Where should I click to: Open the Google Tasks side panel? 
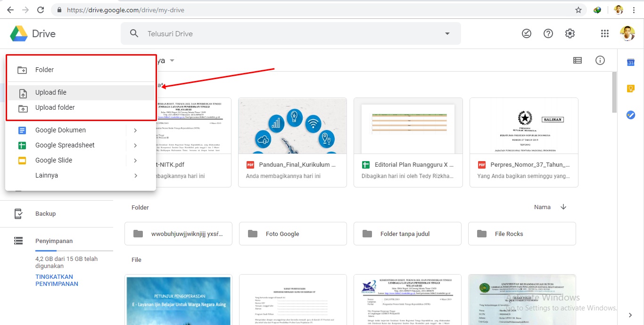[630, 114]
